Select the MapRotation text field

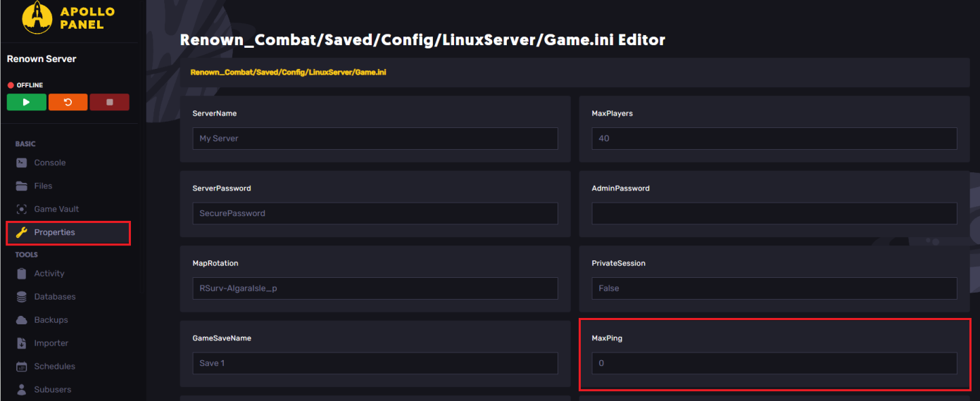coord(375,288)
